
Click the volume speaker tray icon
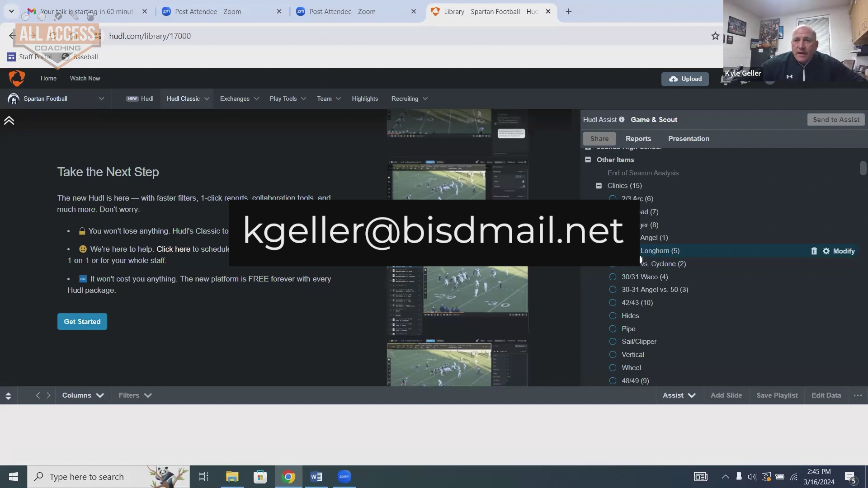click(752, 477)
